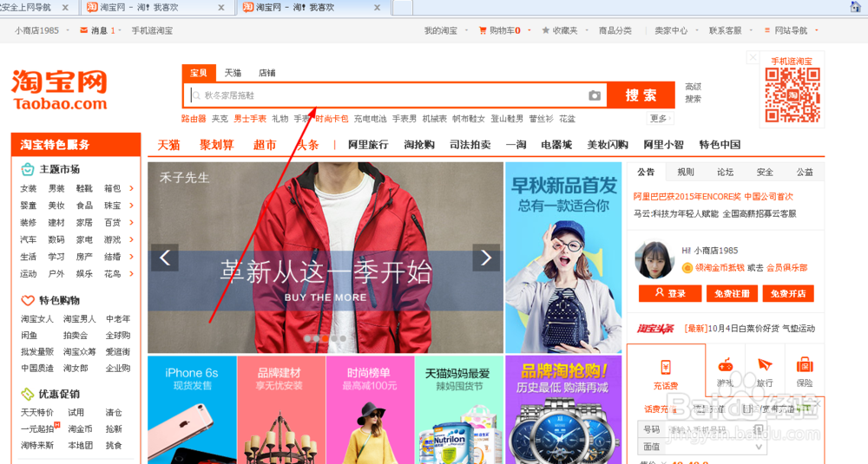Screen dimensions: 868x464
Task: Expand the 小商店1985 account dropdown
Action: [x=68, y=30]
